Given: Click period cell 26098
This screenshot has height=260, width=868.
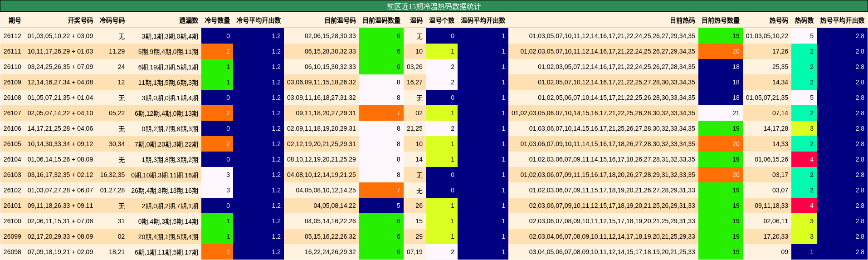Looking at the screenshot, I should point(12,252).
